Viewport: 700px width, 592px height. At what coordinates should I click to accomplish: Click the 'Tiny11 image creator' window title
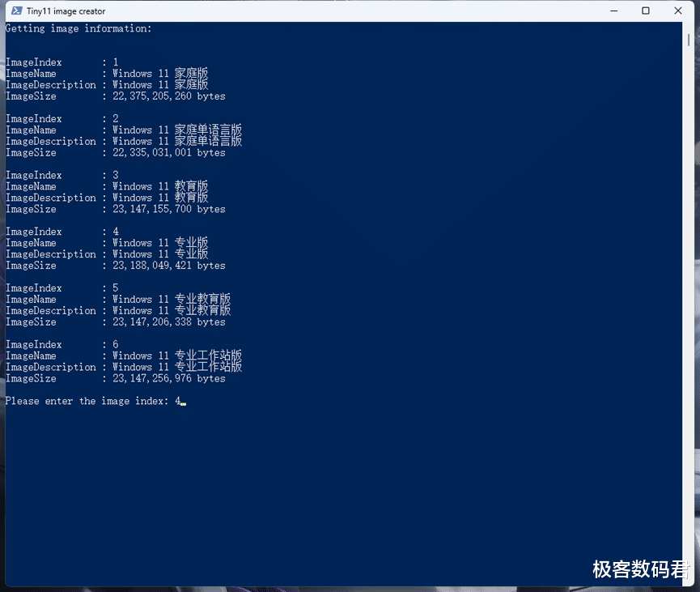tap(66, 11)
